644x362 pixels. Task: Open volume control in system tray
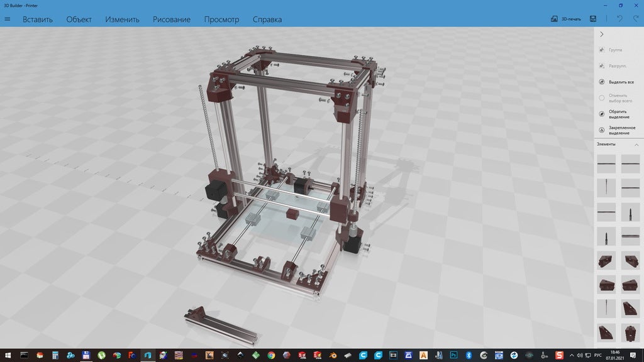coord(579,355)
